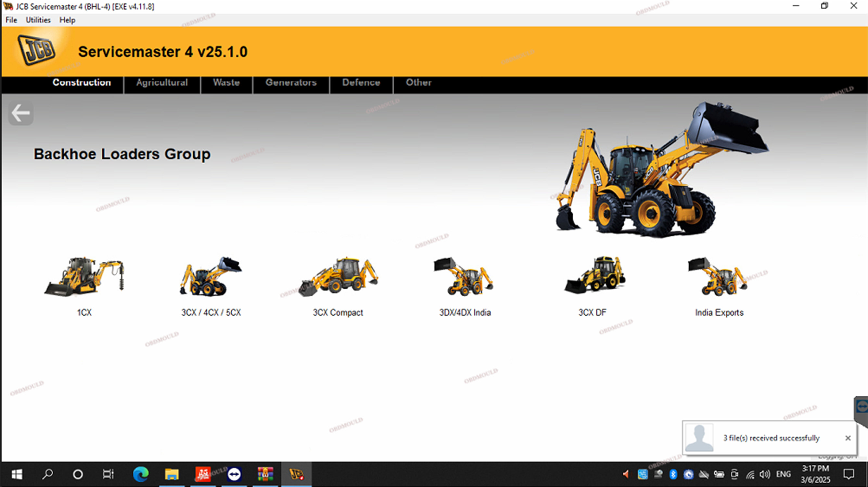The image size is (868, 487).
Task: Open the India Exports machine image
Action: pyautogui.click(x=718, y=277)
